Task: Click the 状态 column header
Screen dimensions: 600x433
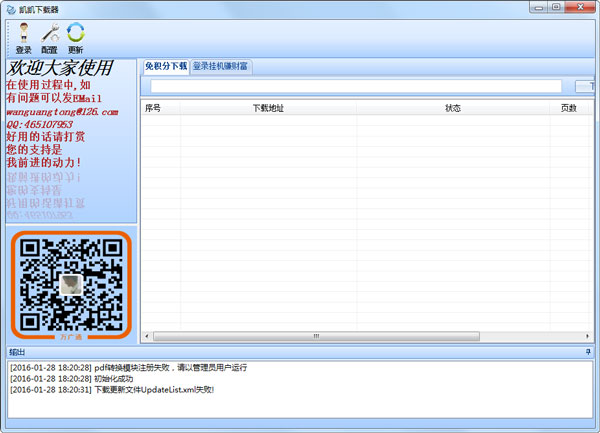Action: [453, 108]
